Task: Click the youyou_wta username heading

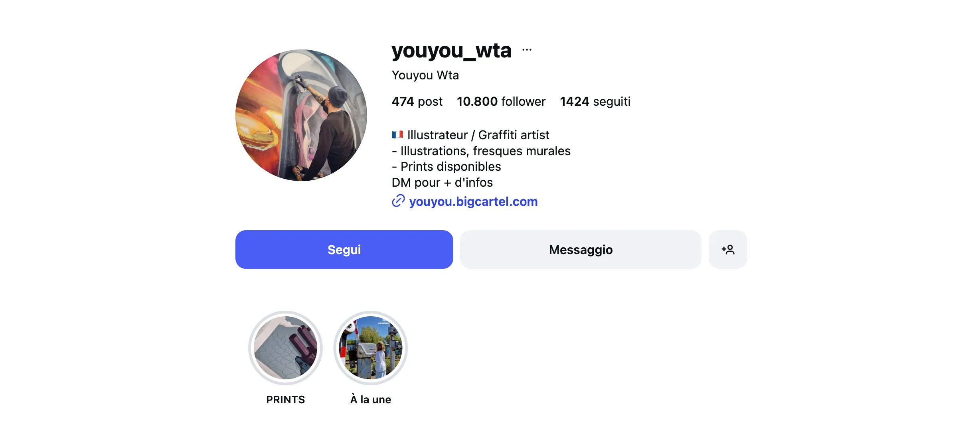Action: 451,51
